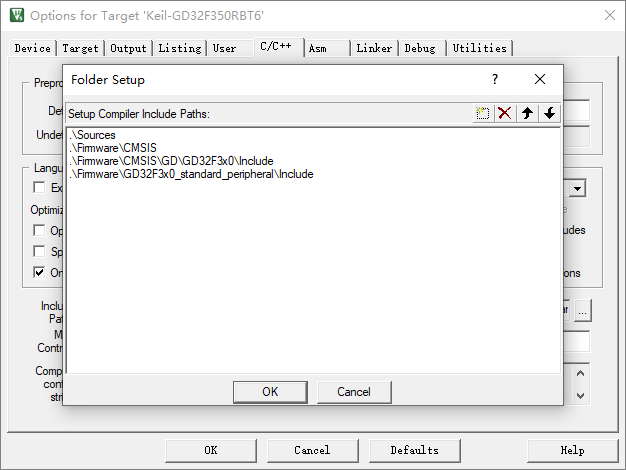Add a new include path entry
This screenshot has width=626, height=470.
pyautogui.click(x=483, y=113)
